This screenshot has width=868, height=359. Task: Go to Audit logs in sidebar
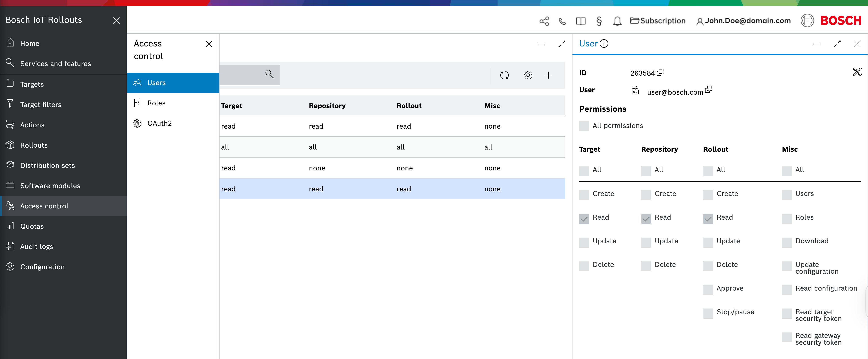pyautogui.click(x=36, y=247)
